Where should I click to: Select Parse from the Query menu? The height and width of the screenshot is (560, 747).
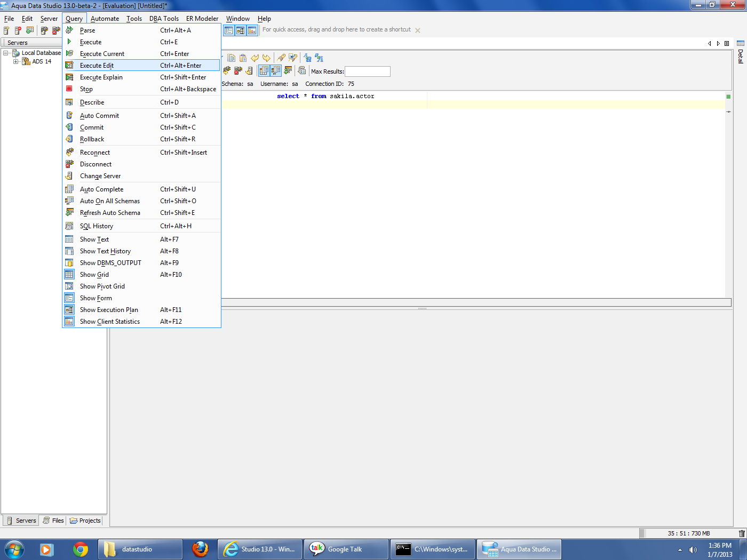[141, 30]
